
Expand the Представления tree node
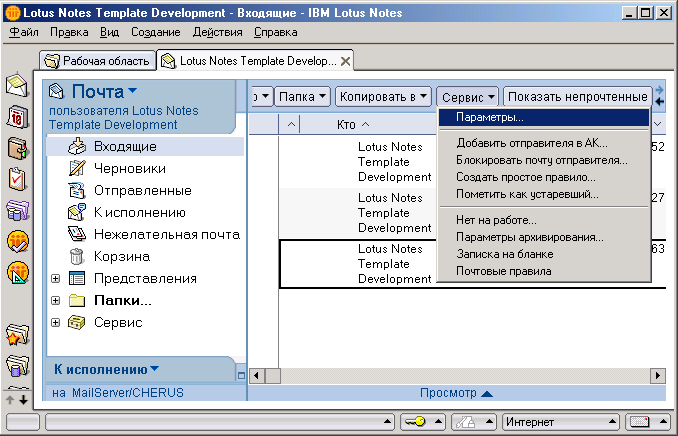pyautogui.click(x=55, y=278)
